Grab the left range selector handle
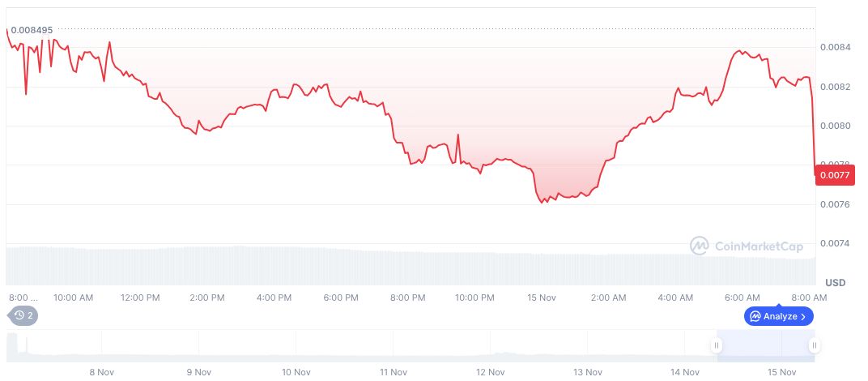The width and height of the screenshot is (868, 381). 717,345
